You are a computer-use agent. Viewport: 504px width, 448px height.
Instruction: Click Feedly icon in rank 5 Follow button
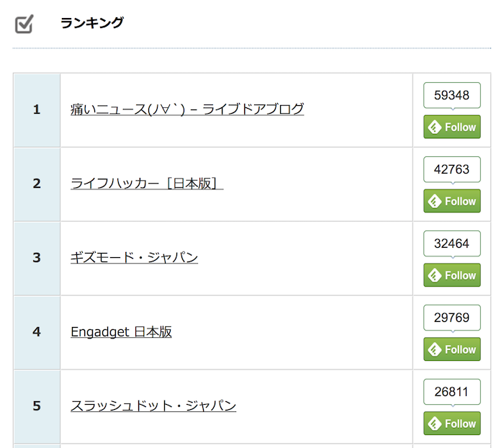tap(435, 424)
